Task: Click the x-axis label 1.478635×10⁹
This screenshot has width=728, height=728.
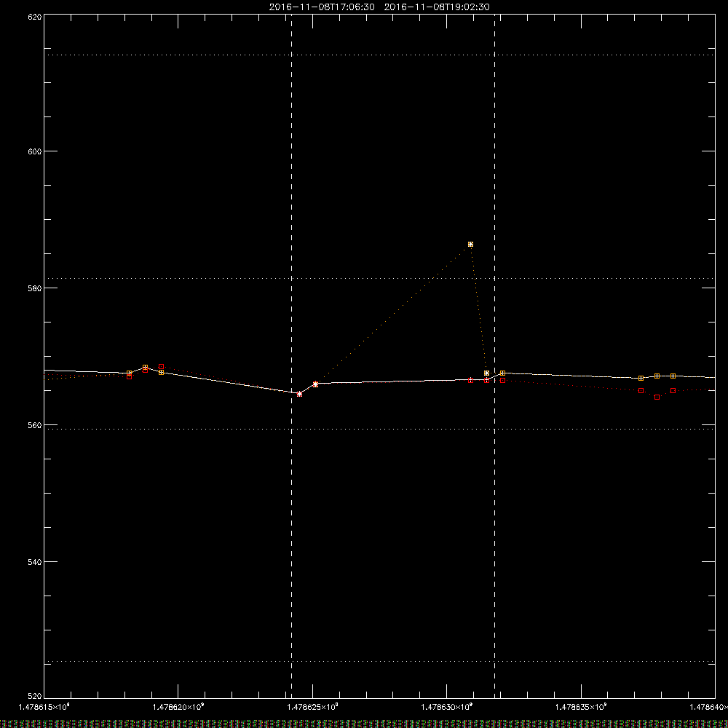Action: tap(581, 707)
